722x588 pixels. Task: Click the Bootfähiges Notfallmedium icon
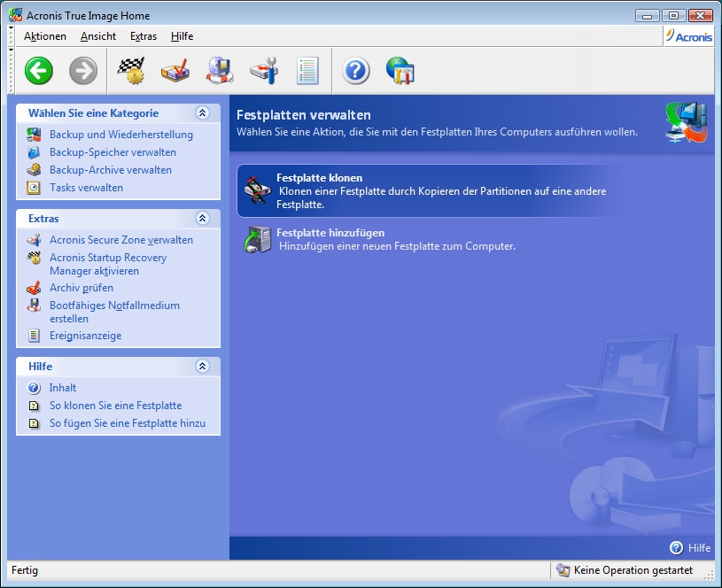(x=34, y=306)
